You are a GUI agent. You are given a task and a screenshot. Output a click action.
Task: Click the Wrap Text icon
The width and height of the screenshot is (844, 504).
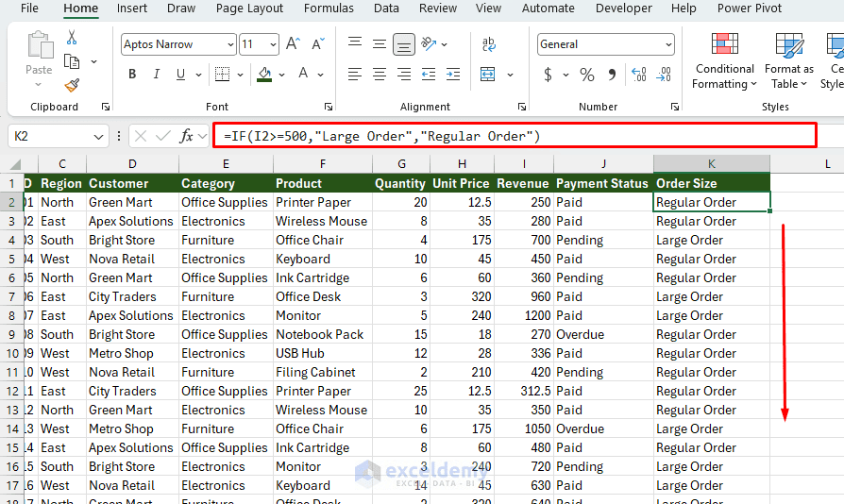[x=489, y=44]
